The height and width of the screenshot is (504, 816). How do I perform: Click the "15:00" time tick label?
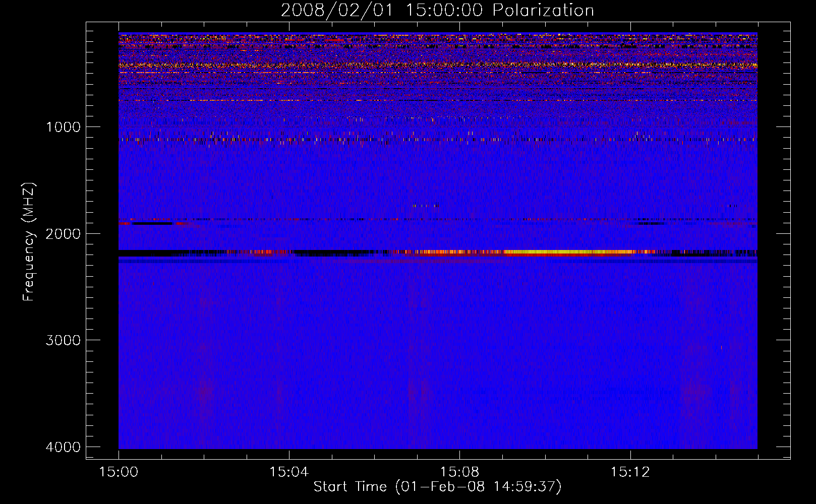[119, 472]
